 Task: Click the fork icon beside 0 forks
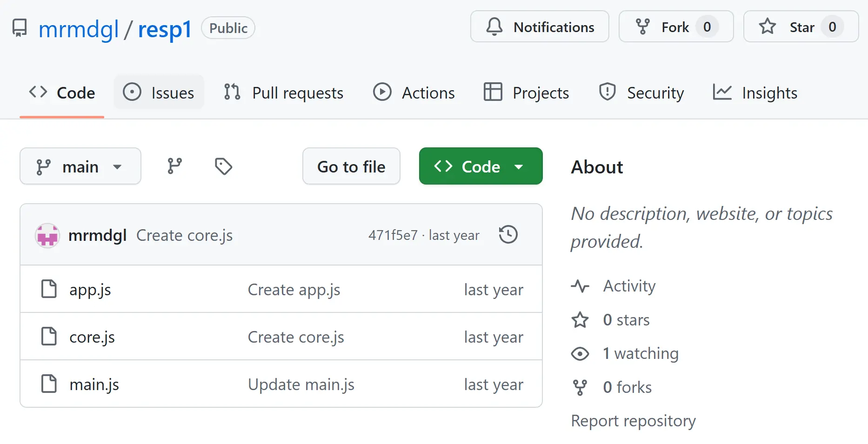[580, 387]
